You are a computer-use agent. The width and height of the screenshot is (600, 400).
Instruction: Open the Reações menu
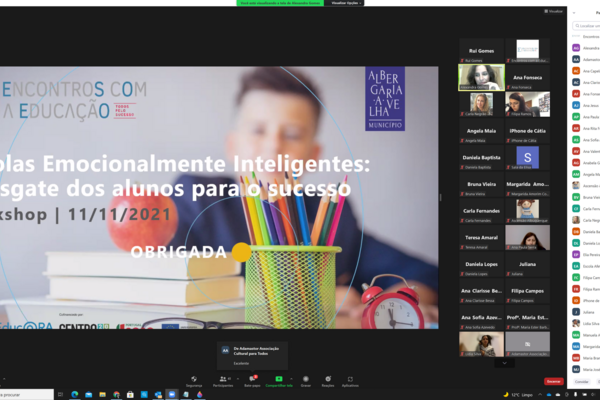(x=328, y=381)
